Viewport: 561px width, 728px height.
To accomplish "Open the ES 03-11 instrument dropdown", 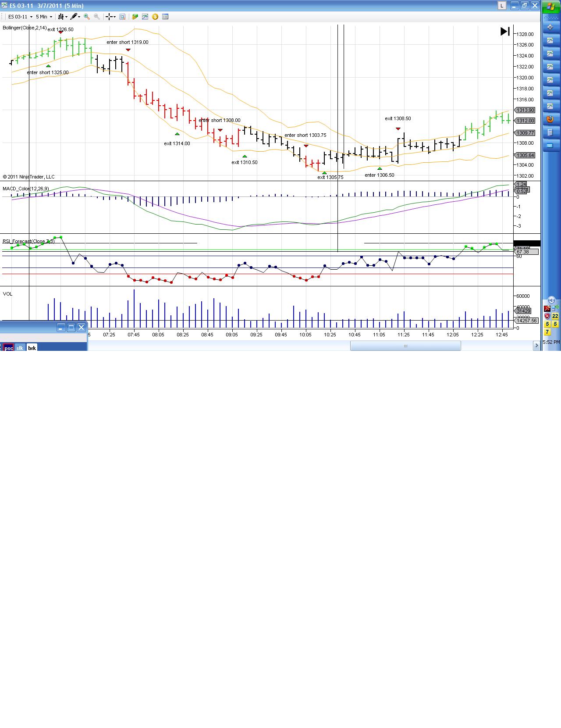I will tap(20, 17).
